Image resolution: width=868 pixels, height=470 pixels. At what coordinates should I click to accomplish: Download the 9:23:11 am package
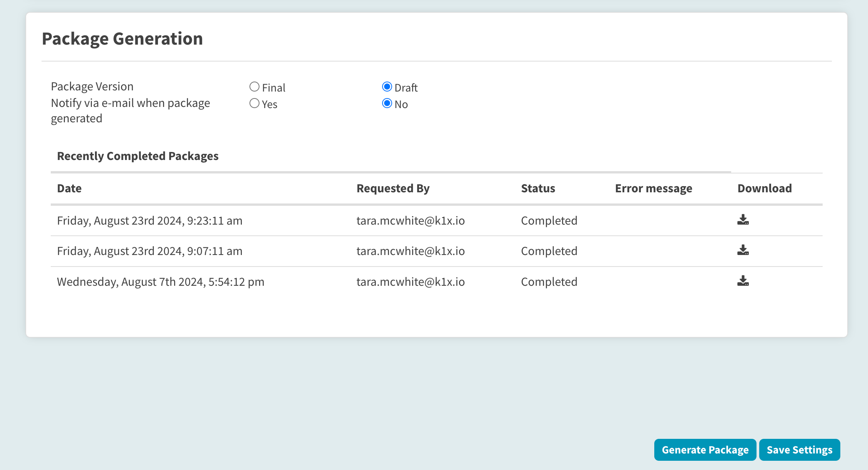click(743, 220)
